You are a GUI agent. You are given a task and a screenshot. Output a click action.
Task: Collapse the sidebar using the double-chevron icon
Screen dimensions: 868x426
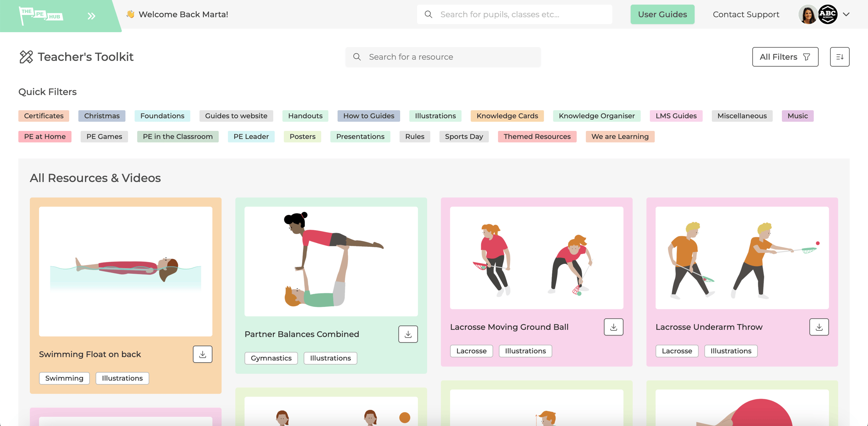(x=90, y=15)
